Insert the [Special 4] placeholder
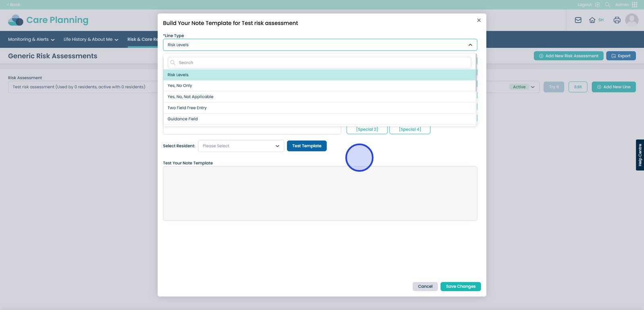644x310 pixels. 410,129
